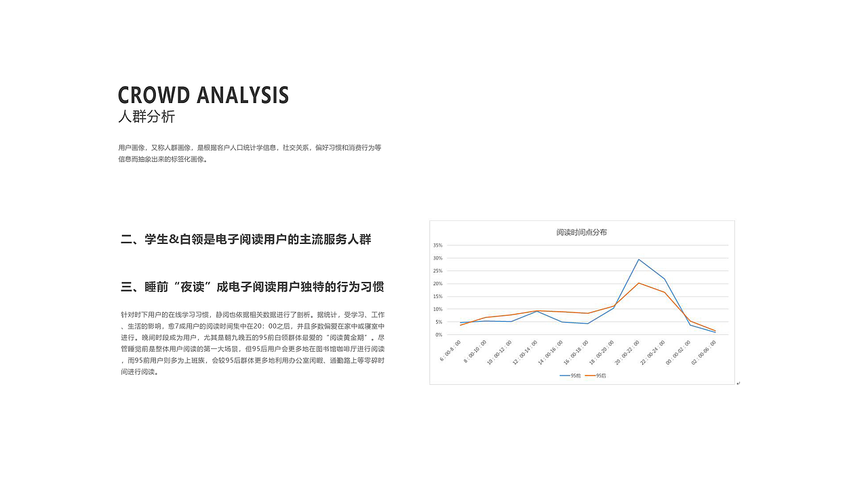The height and width of the screenshot is (492, 868).
Task: Click the '8:00-10:00' x-axis label
Action: click(475, 352)
